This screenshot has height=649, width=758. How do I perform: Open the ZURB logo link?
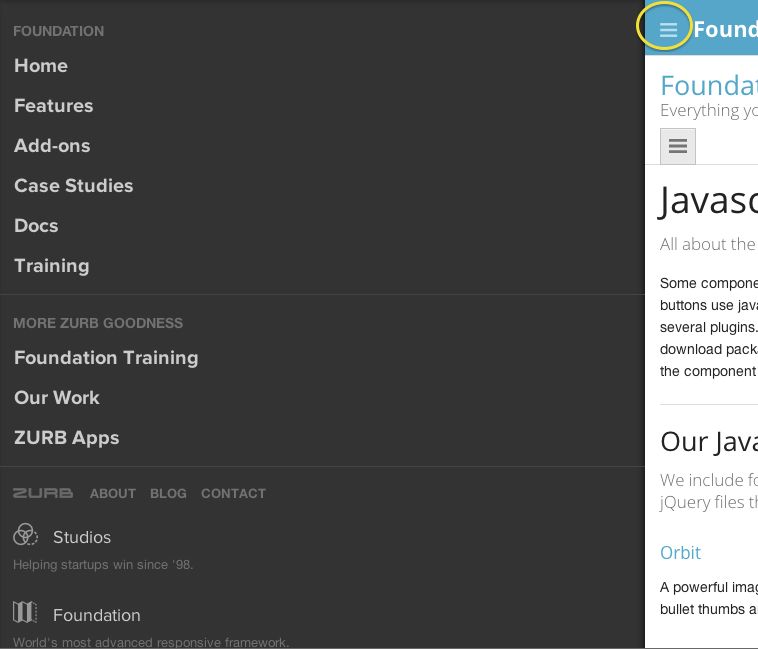43,493
